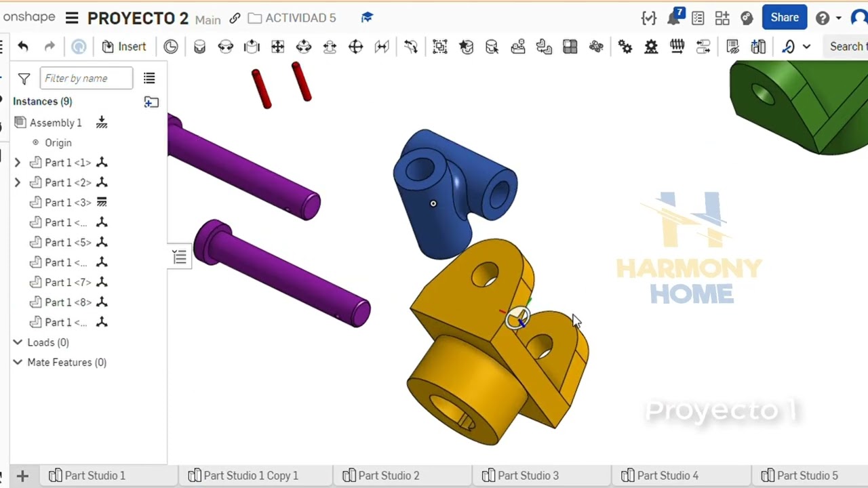
Task: Select the Screw relation tool
Action: click(677, 46)
